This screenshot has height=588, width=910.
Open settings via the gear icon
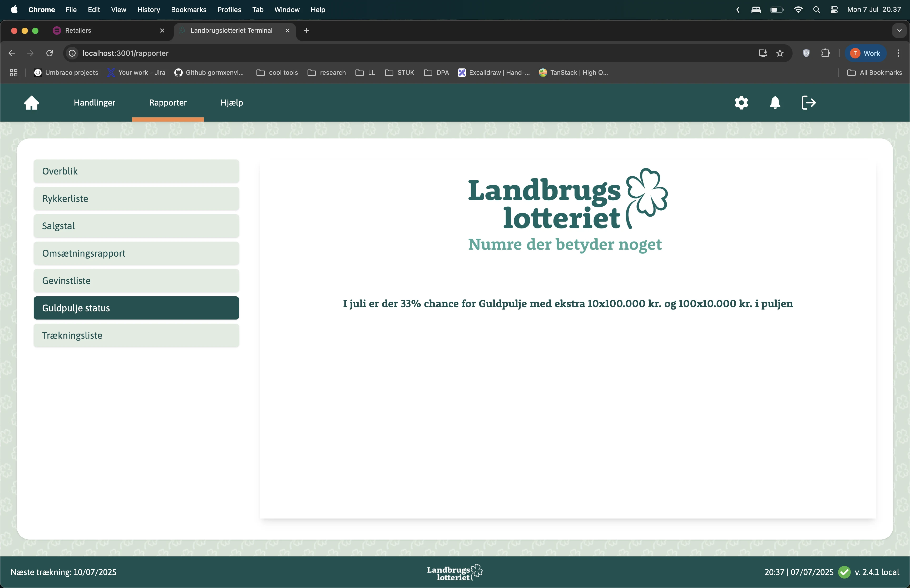(741, 103)
